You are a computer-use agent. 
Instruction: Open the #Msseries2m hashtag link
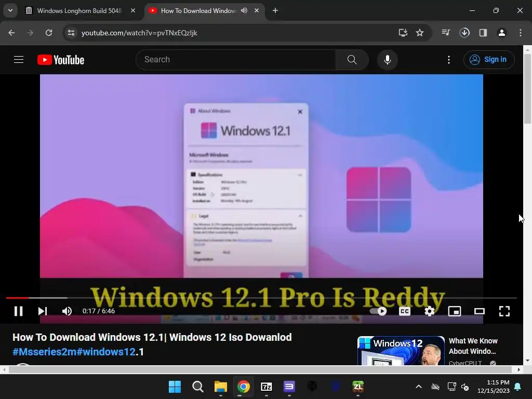point(45,352)
